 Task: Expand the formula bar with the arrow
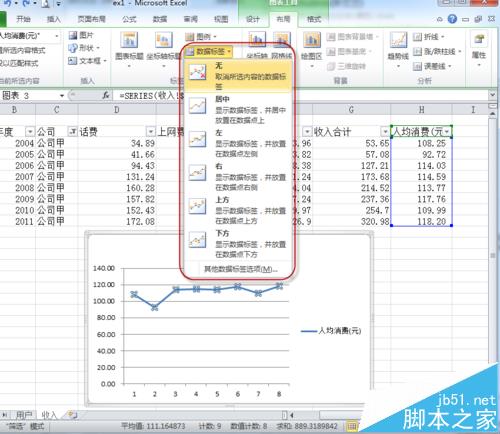click(x=493, y=95)
